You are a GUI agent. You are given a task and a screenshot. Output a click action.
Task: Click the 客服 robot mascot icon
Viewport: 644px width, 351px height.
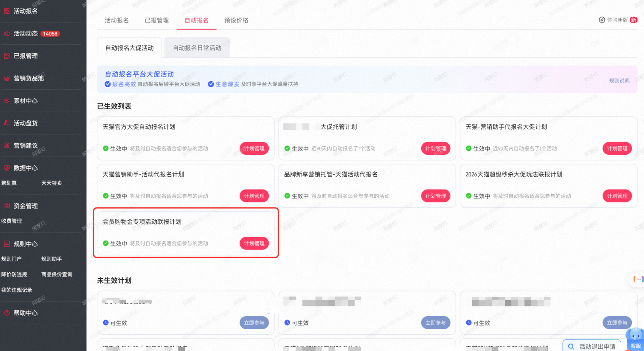click(635, 335)
